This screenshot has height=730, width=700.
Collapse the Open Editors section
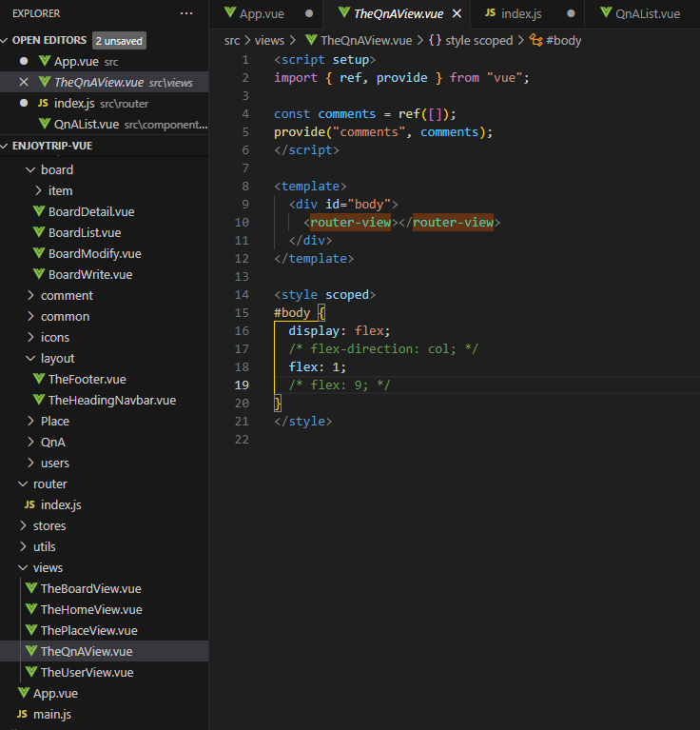4,41
